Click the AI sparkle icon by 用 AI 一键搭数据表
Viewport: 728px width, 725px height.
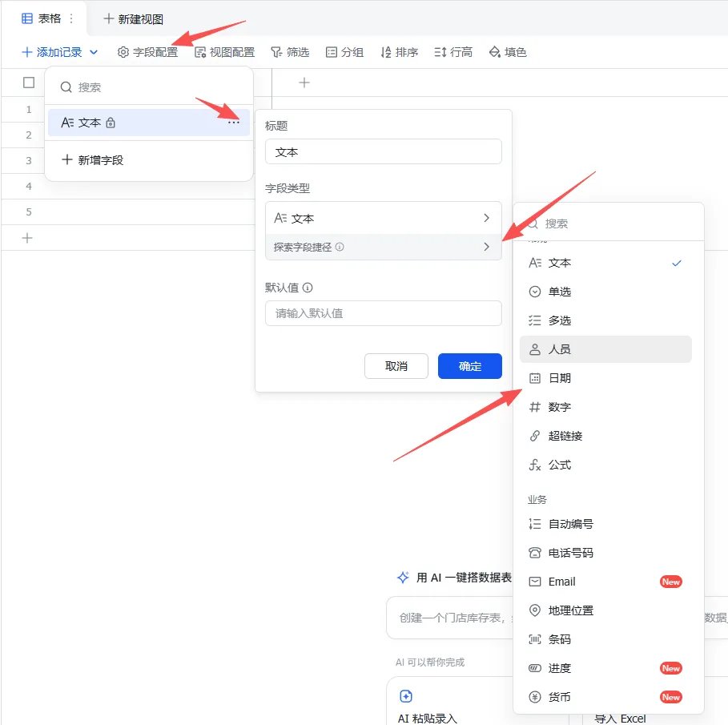tap(403, 578)
